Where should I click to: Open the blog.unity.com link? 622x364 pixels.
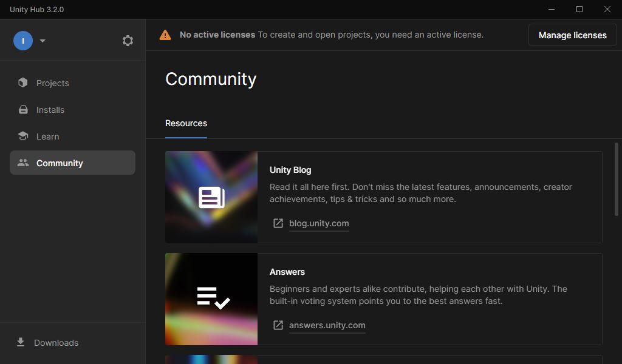[319, 223]
